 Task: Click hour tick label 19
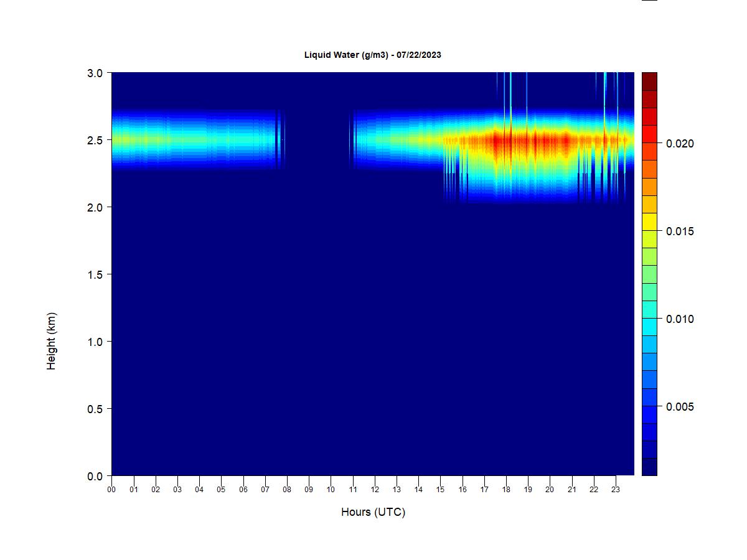pyautogui.click(x=528, y=490)
